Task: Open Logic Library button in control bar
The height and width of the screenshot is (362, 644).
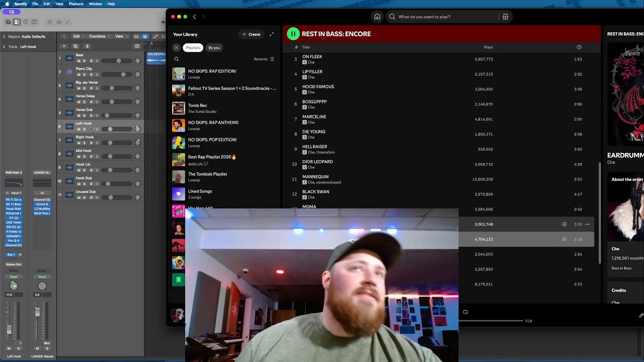Action: (8, 22)
